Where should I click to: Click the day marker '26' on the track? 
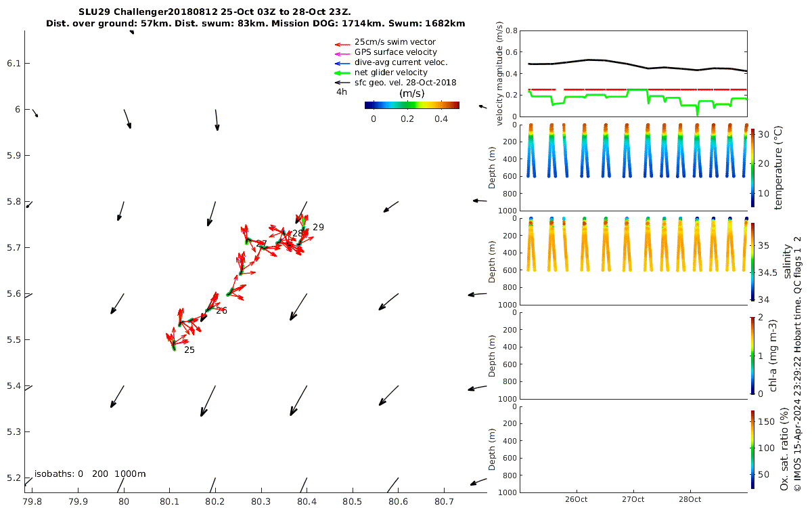click(221, 311)
